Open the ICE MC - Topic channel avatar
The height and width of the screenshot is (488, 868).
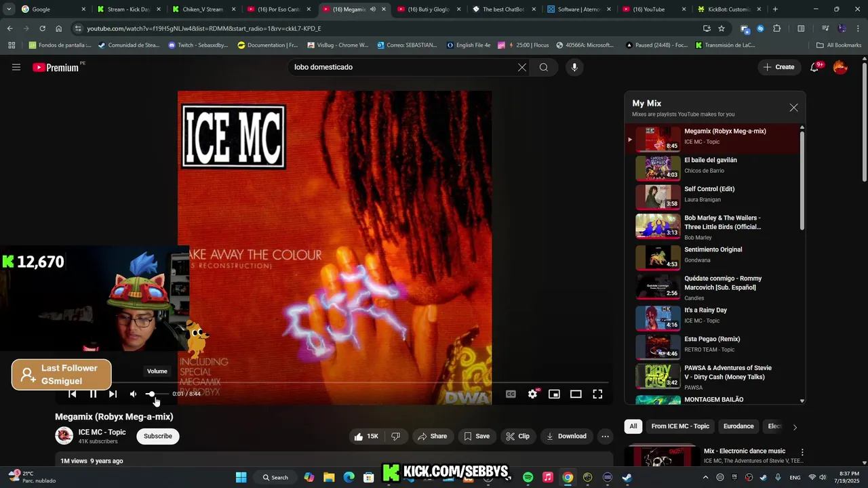(x=64, y=436)
